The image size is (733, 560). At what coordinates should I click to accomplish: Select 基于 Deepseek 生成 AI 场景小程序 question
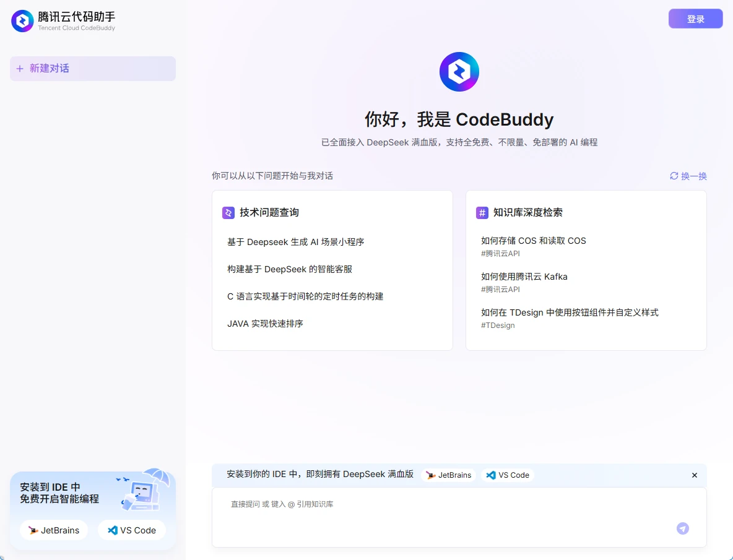[295, 242]
